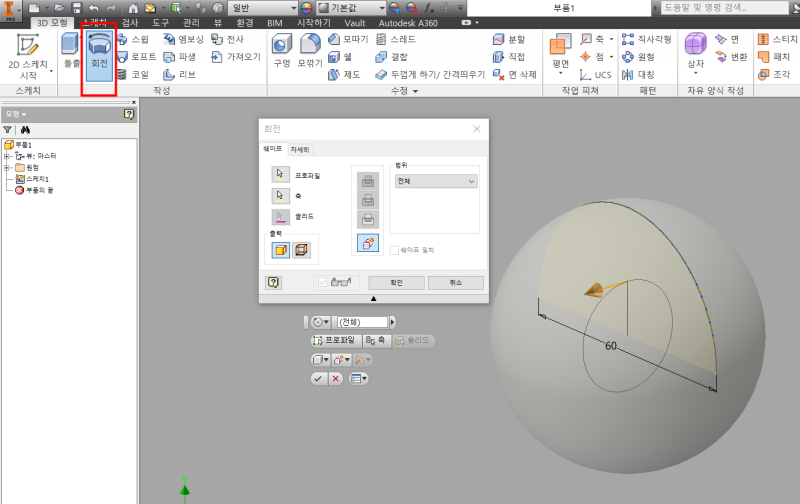800x504 pixels.
Task: Click the 돌출 (Extrude) tool icon
Action: pos(71,52)
